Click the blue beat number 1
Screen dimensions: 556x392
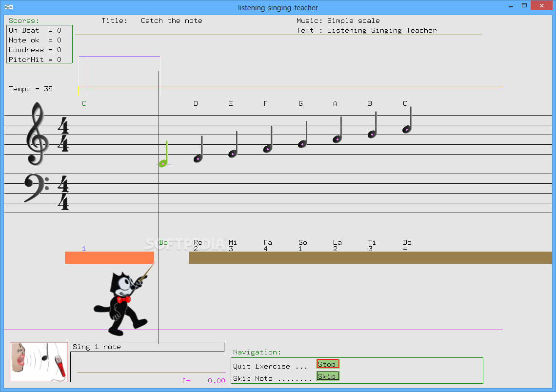click(84, 249)
